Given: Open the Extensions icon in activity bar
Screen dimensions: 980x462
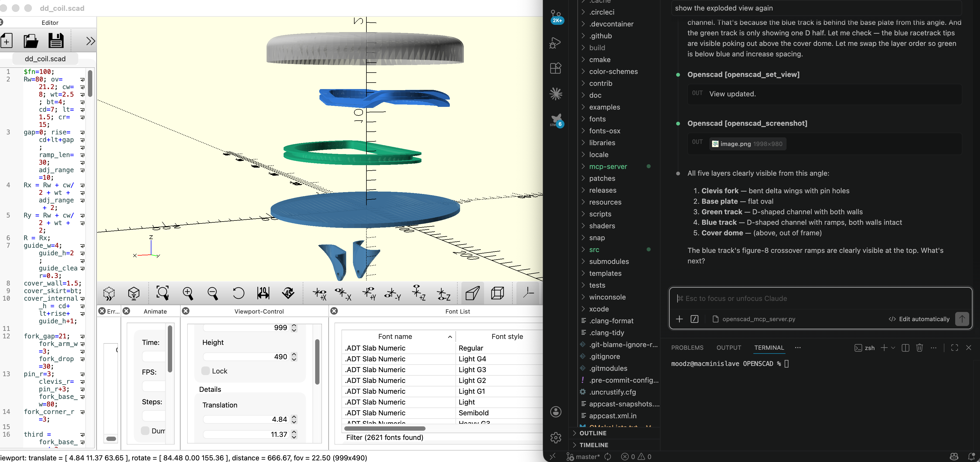Looking at the screenshot, I should click(x=556, y=69).
